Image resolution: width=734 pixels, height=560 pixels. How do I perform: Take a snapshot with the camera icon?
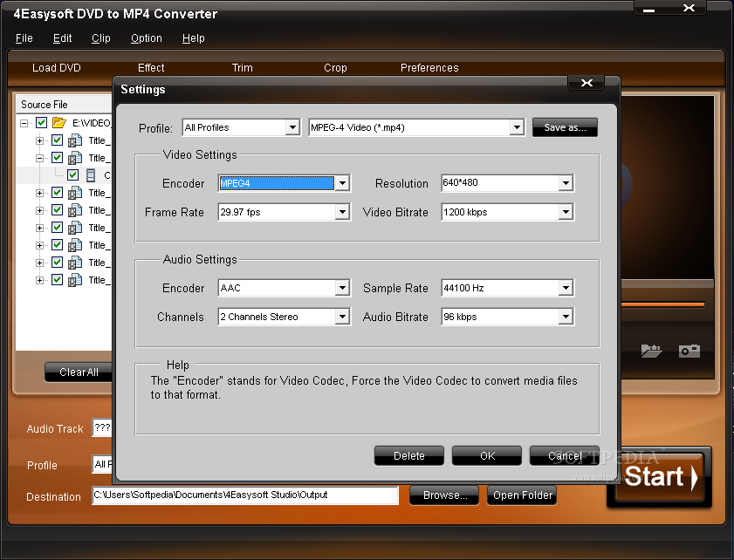[689, 351]
